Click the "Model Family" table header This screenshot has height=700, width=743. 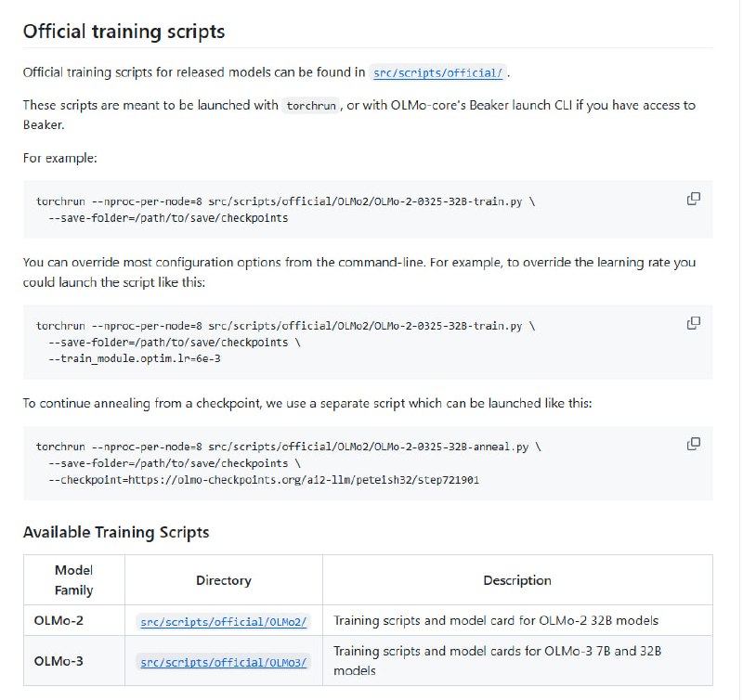click(x=74, y=580)
